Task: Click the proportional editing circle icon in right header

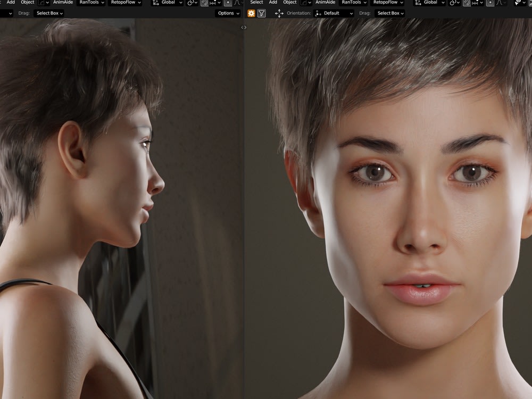Action: pos(490,3)
